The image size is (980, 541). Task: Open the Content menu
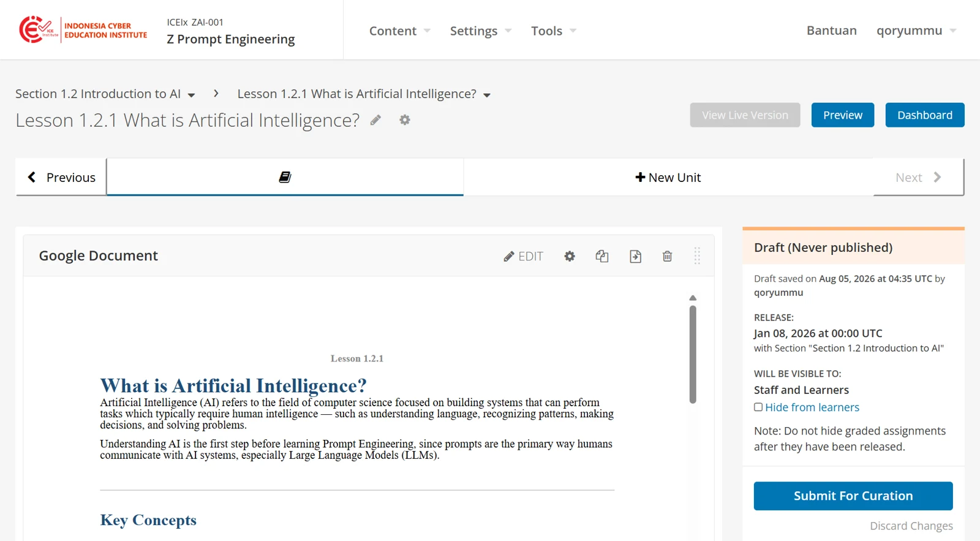(x=400, y=31)
